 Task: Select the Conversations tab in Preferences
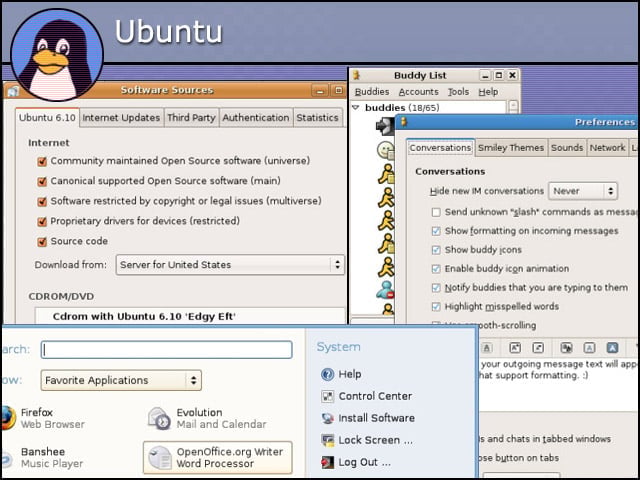(440, 147)
